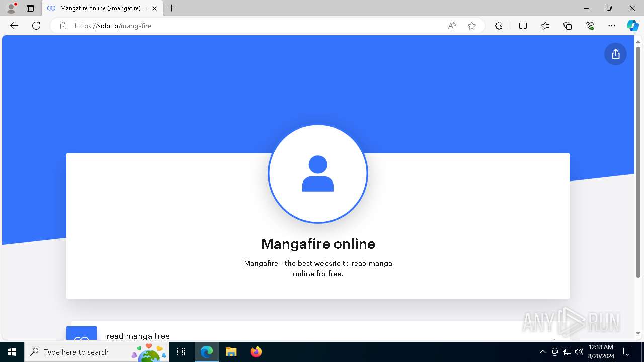
Task: Click the page vertical scrollbar
Action: click(638, 162)
